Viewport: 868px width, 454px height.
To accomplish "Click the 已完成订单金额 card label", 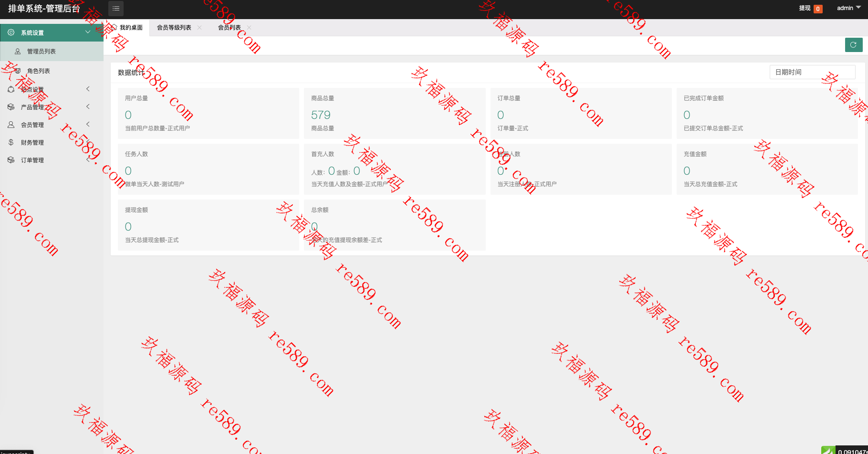I will (x=703, y=98).
